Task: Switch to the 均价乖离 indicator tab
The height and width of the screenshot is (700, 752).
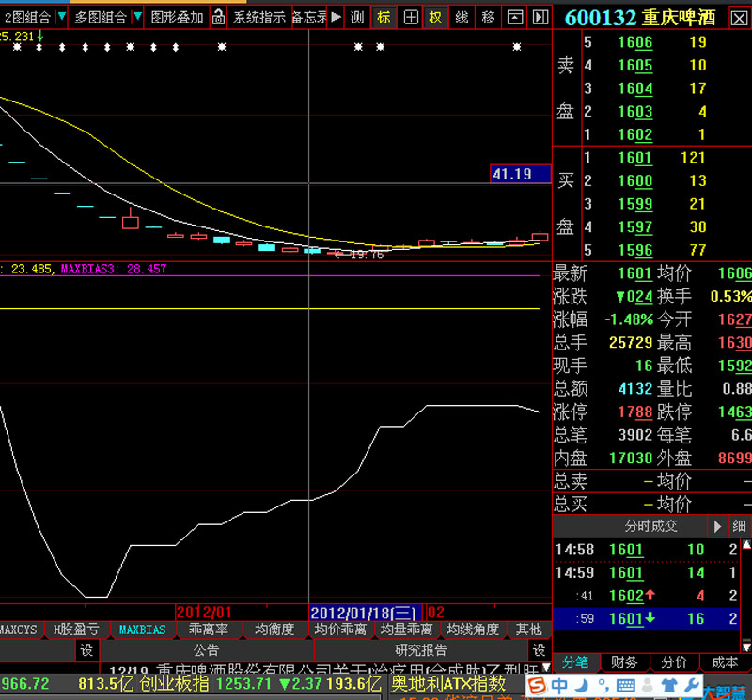Action: click(x=341, y=630)
